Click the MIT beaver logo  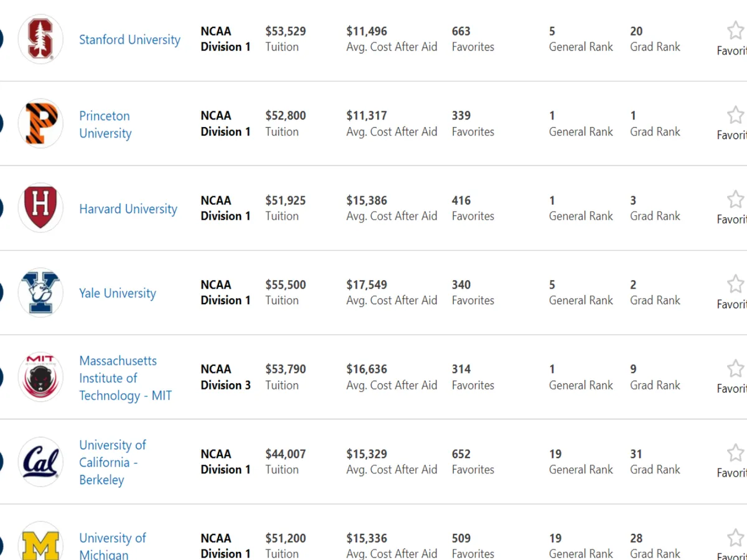40,376
